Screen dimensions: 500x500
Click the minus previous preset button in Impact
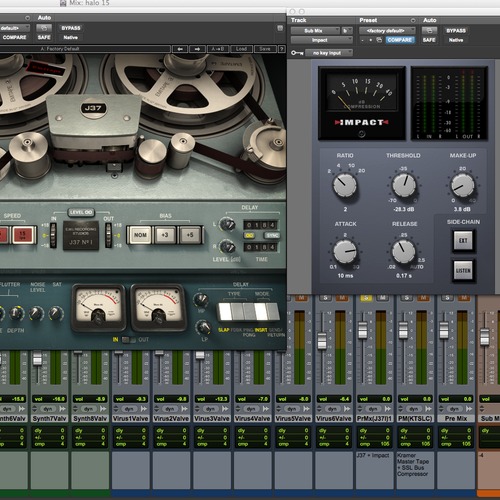click(362, 40)
